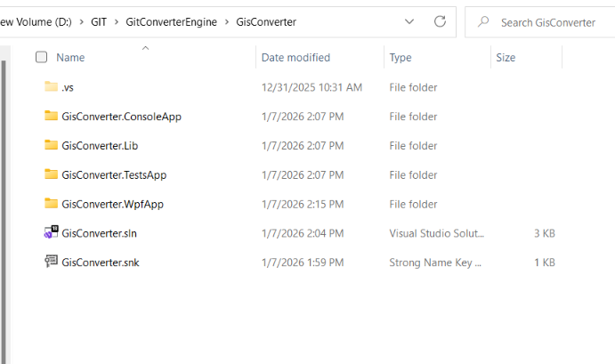Viewport: 615px width, 364px height.
Task: Expand the chevron after GIT breadcrumb
Action: 117,22
